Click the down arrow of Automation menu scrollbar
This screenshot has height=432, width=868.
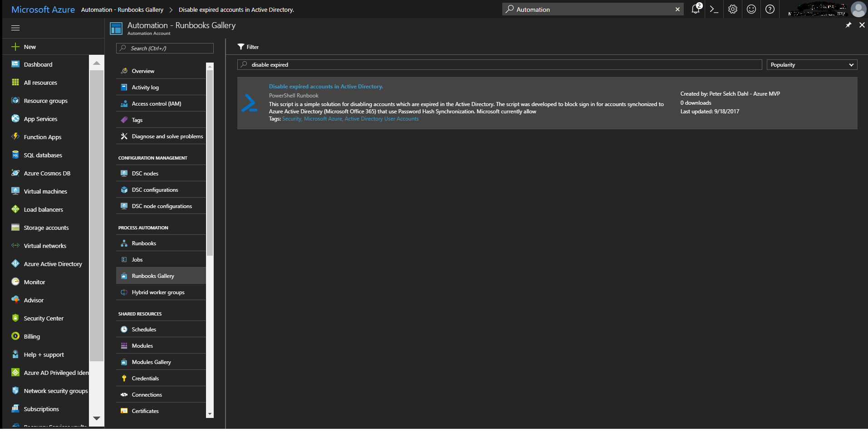(x=210, y=414)
